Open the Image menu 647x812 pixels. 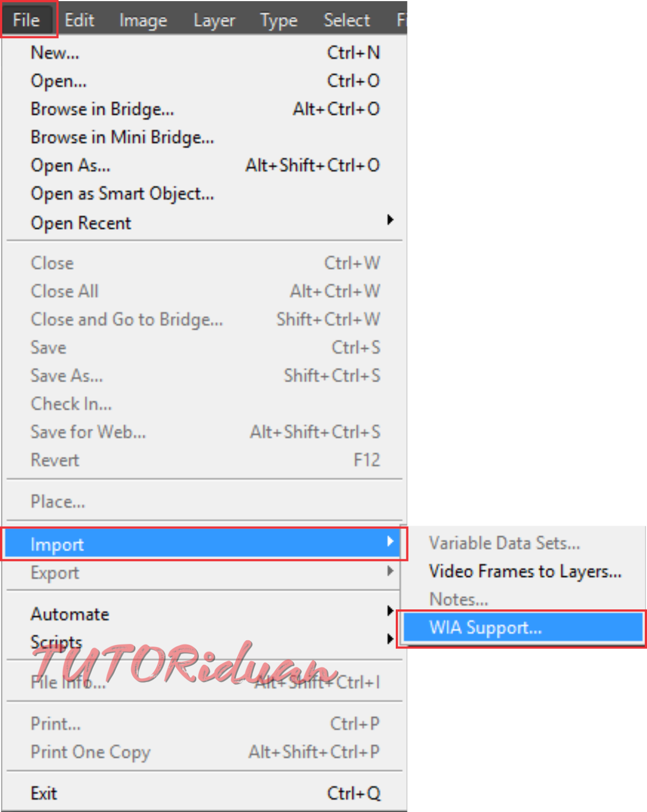point(143,20)
